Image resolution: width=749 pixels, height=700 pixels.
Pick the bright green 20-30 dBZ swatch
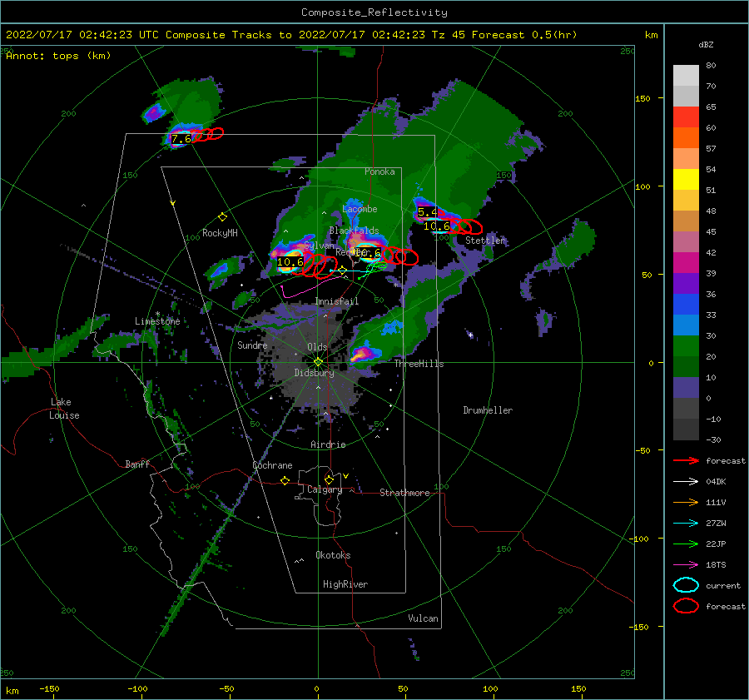pyautogui.click(x=686, y=346)
